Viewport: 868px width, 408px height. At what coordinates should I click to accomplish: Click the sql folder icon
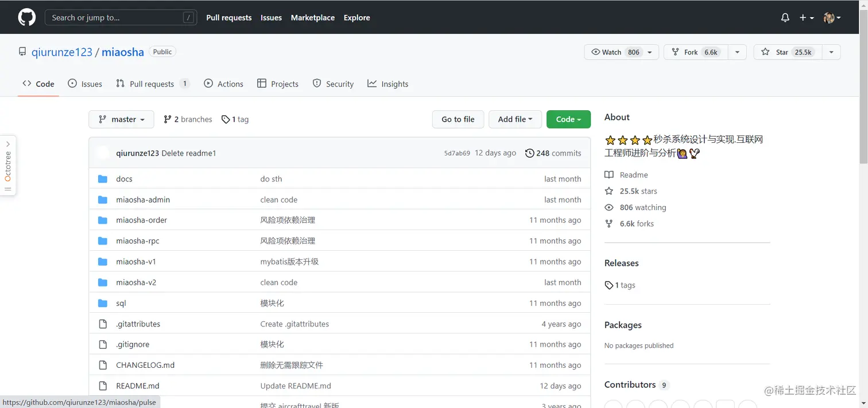(103, 303)
